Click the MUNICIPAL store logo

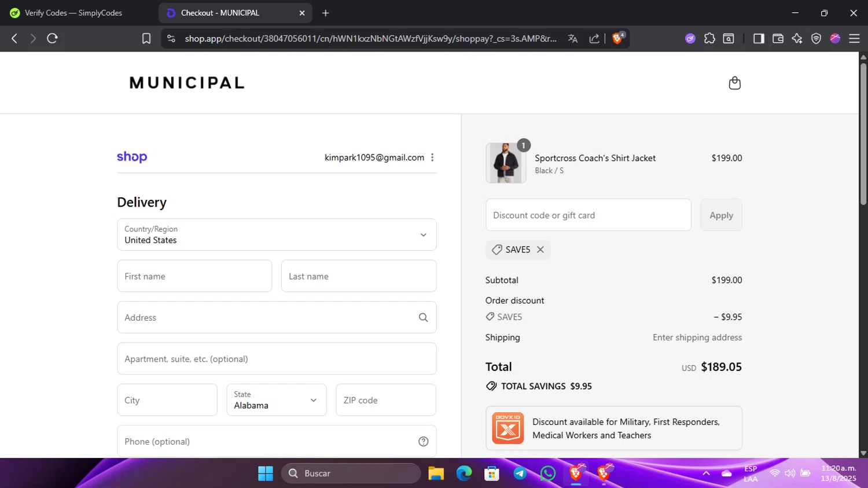(187, 83)
